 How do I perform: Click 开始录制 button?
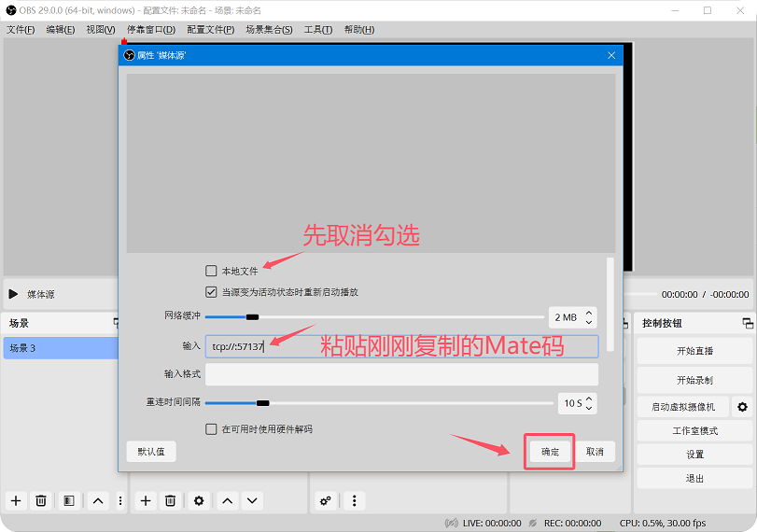(694, 381)
